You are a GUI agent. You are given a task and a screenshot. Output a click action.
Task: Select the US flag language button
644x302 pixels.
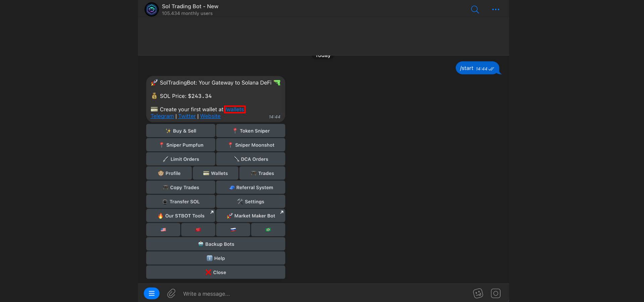click(x=163, y=230)
